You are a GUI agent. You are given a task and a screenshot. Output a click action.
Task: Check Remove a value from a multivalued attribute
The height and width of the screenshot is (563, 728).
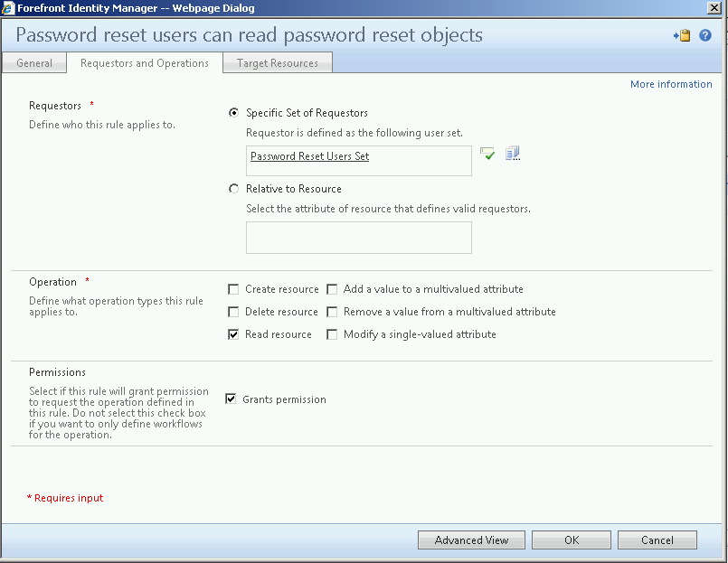(332, 312)
